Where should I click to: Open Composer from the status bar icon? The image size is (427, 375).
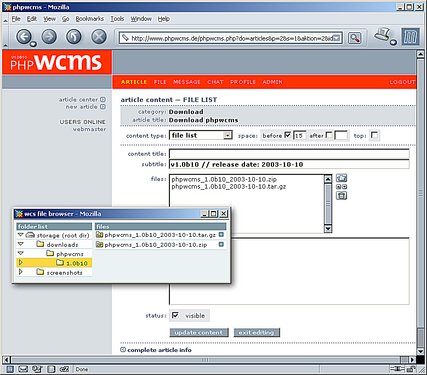(x=37, y=369)
